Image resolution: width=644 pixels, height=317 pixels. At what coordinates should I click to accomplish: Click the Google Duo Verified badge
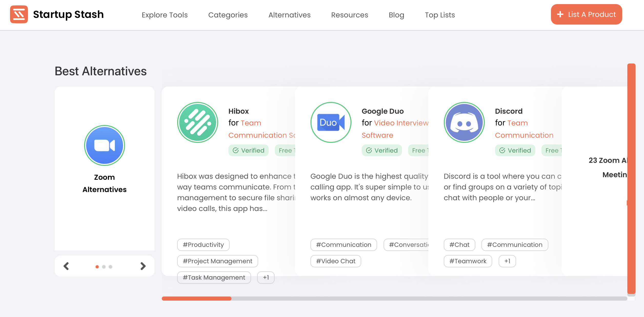(382, 150)
